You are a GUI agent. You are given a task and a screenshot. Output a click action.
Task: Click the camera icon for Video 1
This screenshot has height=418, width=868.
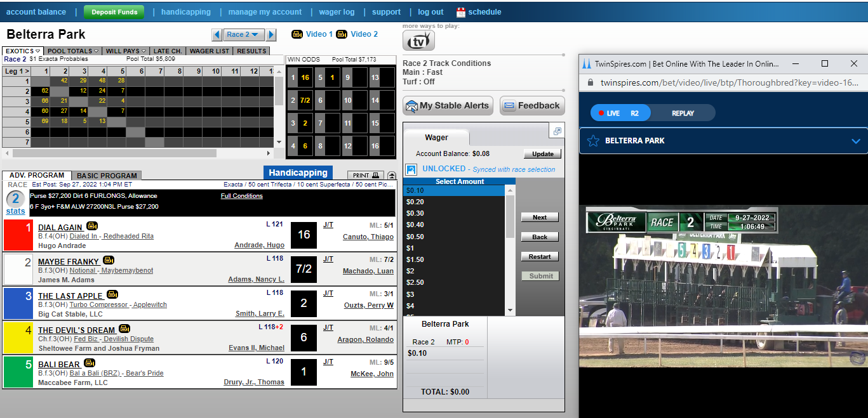297,34
